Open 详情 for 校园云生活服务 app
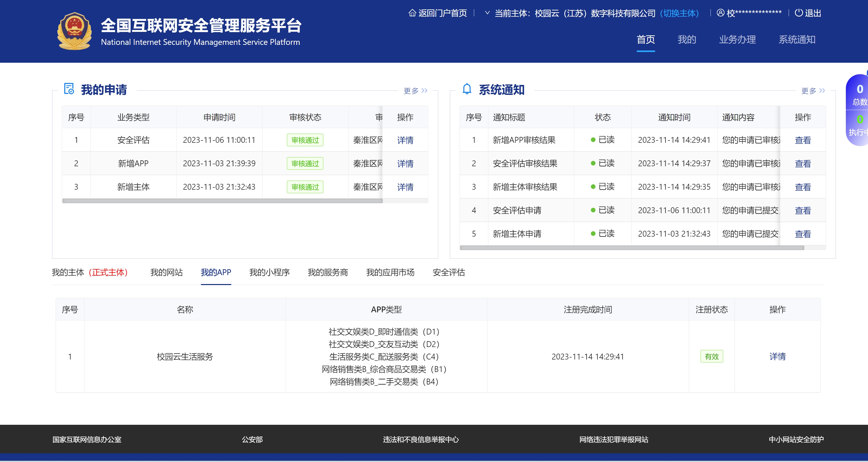This screenshot has width=868, height=462. pyautogui.click(x=777, y=356)
